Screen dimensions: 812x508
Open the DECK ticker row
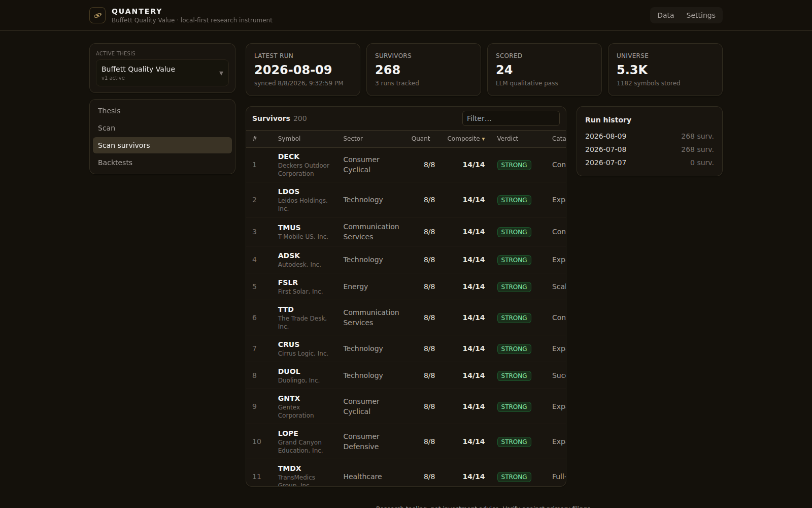click(405, 165)
